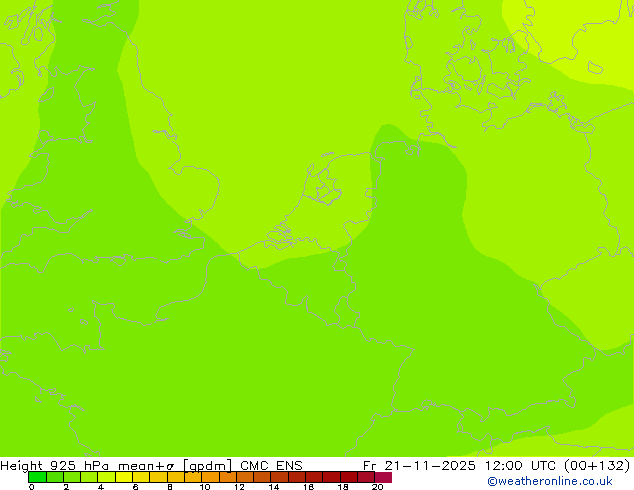Choose the legend swatch starting at label 14
Screen dimensions: 634x490
280,477
